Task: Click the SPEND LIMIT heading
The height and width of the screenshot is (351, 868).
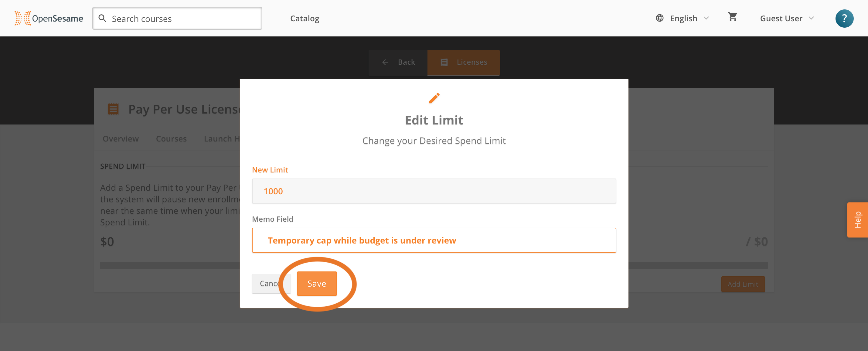Action: tap(123, 166)
